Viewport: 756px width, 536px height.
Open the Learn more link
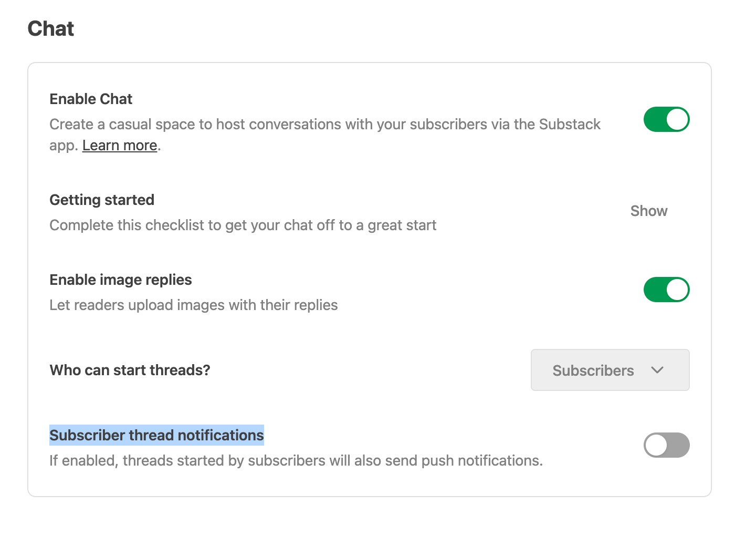coord(119,145)
